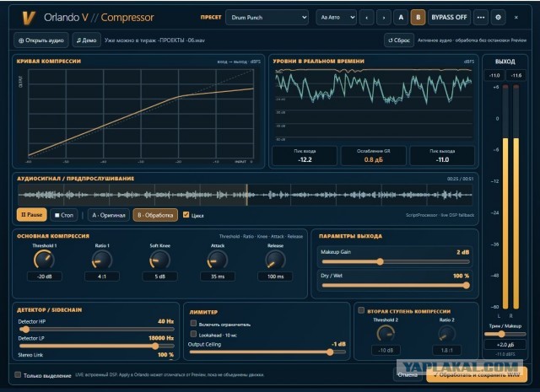Select slot A for comparison
This screenshot has width=540, height=392.
coord(401,17)
